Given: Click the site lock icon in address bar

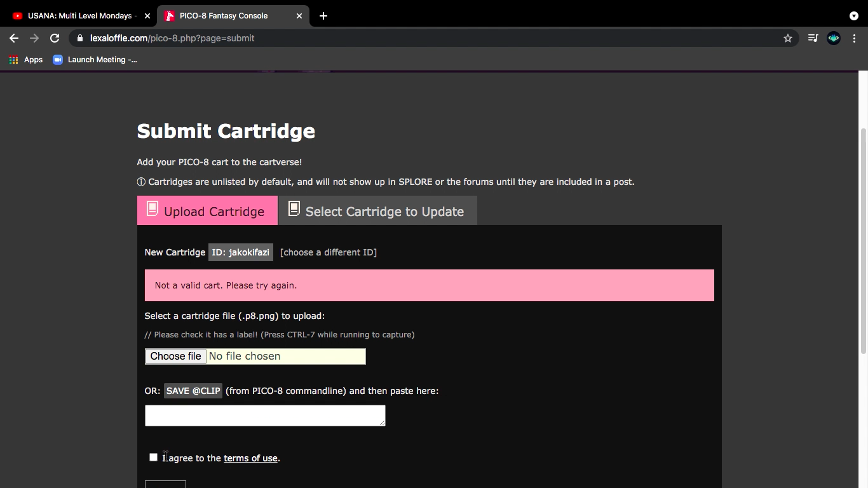Looking at the screenshot, I should (x=80, y=38).
